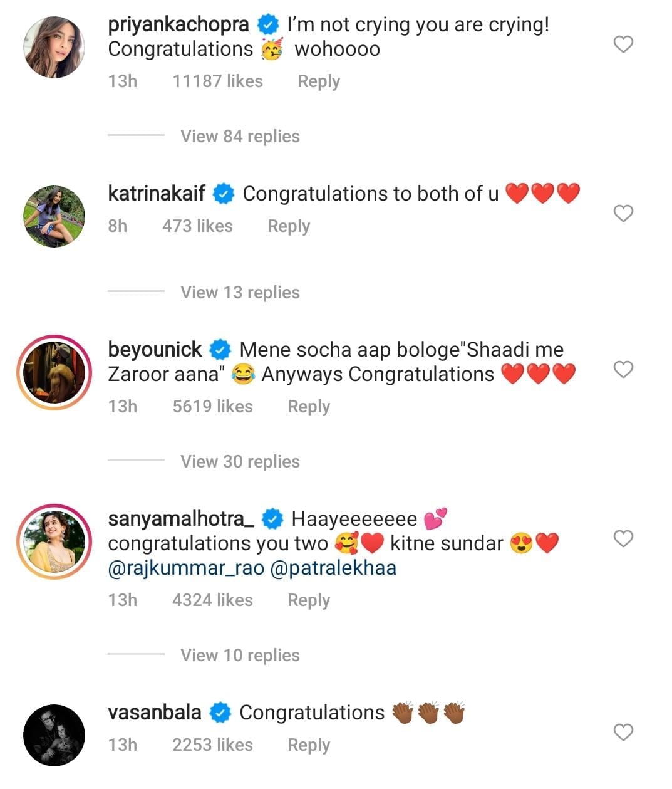View beyounick's story from the avatar ring
The height and width of the screenshot is (789, 672).
tap(54, 372)
